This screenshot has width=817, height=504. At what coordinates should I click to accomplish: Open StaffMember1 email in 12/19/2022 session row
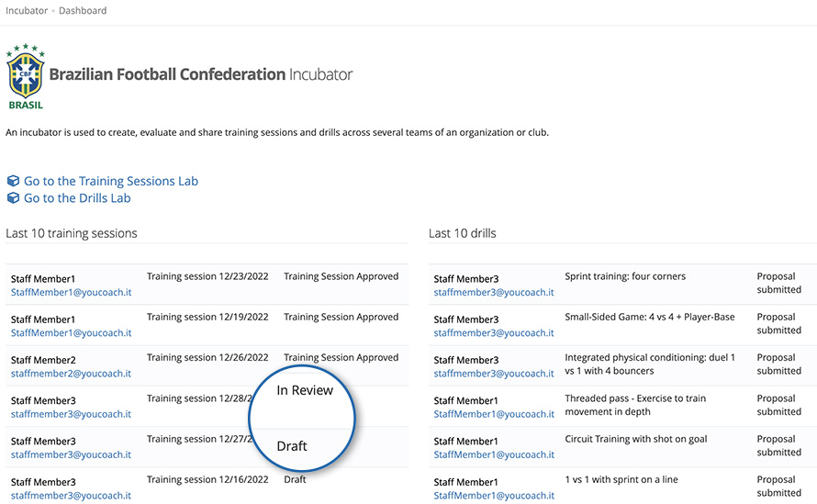coord(72,333)
